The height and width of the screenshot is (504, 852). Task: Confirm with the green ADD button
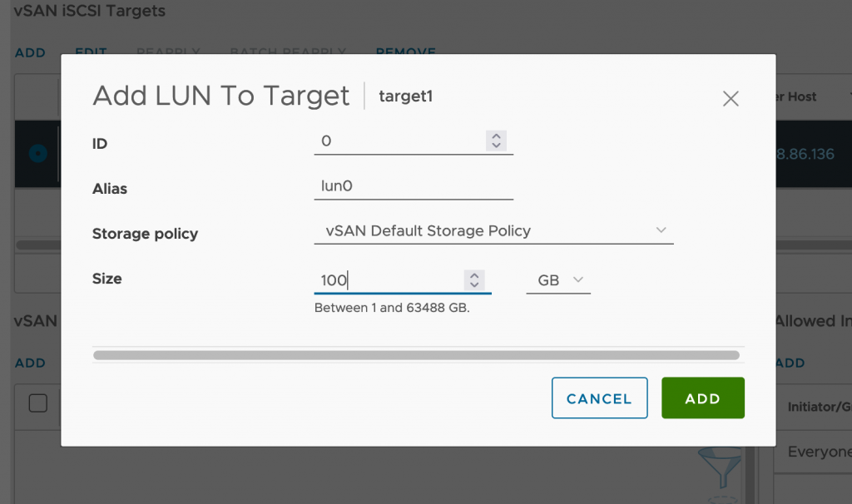[x=702, y=398]
